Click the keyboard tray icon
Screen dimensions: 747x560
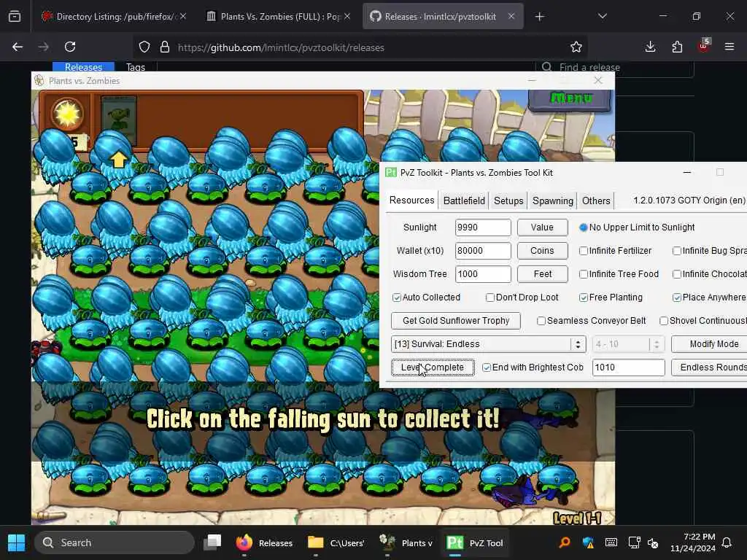click(x=611, y=542)
